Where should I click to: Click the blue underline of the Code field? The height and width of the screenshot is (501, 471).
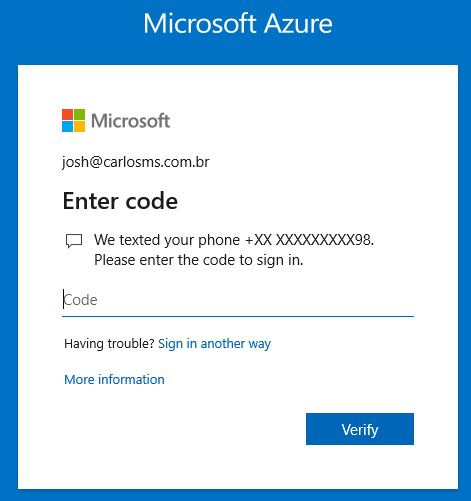click(238, 316)
